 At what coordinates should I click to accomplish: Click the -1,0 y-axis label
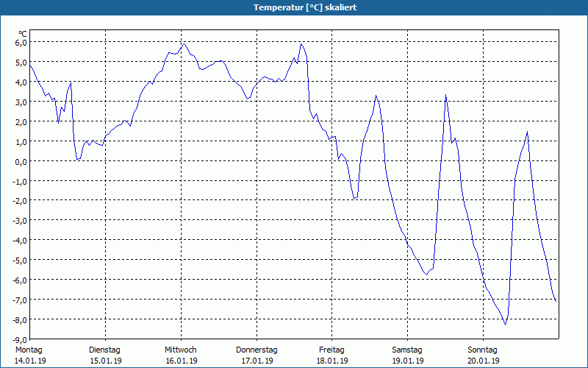[21, 182]
